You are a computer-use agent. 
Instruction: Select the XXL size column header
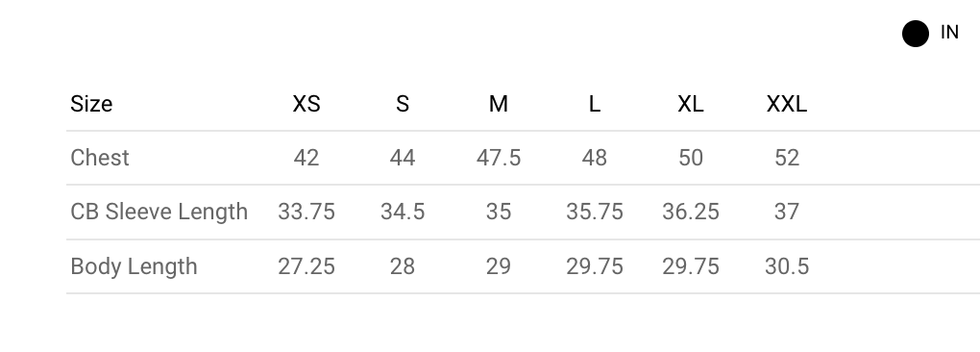(x=787, y=104)
